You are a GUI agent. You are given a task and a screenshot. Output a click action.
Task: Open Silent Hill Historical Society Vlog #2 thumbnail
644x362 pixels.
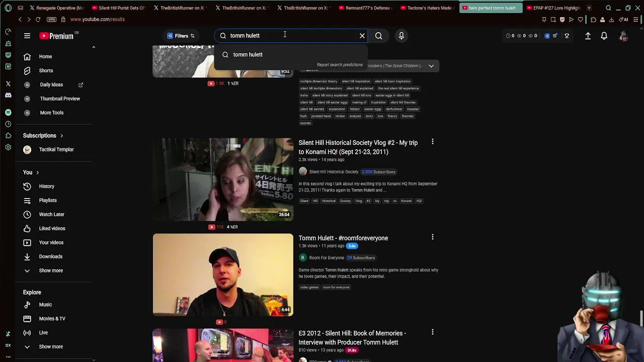223,179
